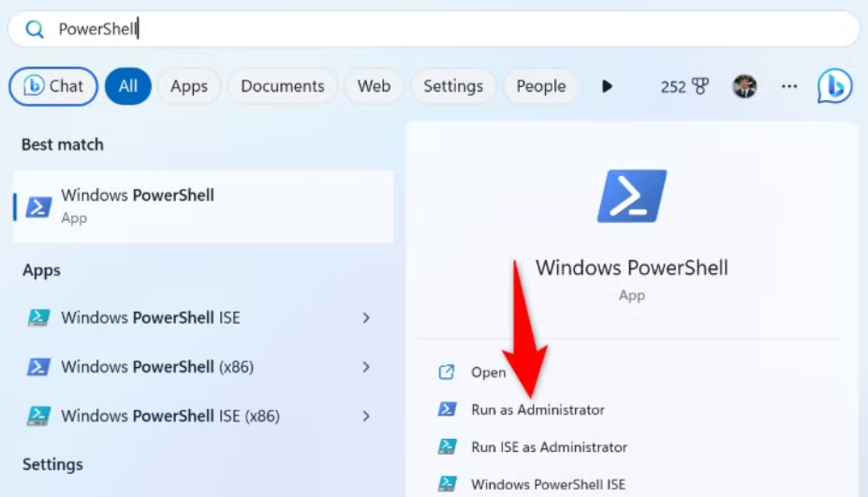Screen dimensions: 868x497
Task: Open the Chat button
Action: (53, 86)
